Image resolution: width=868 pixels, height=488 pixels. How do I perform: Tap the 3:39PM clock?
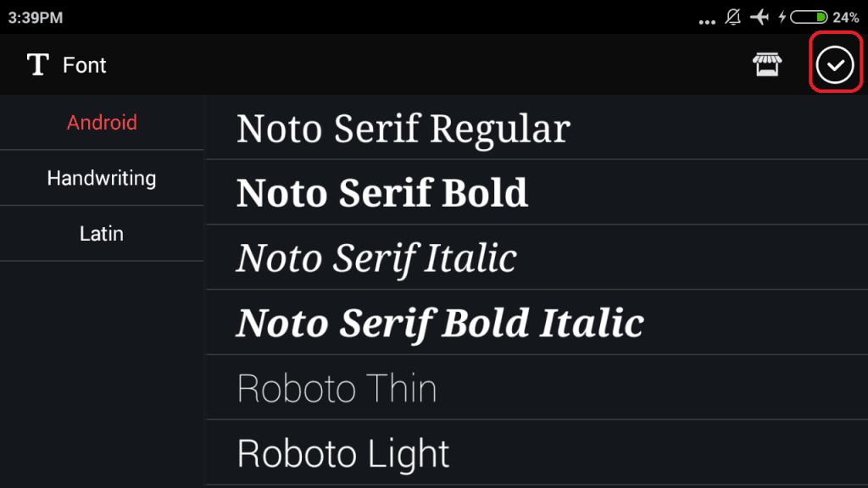(35, 17)
